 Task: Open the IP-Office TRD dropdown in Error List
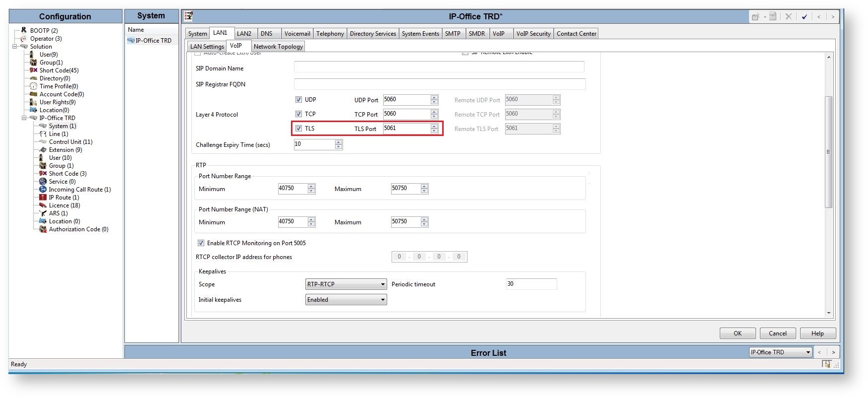pyautogui.click(x=780, y=352)
